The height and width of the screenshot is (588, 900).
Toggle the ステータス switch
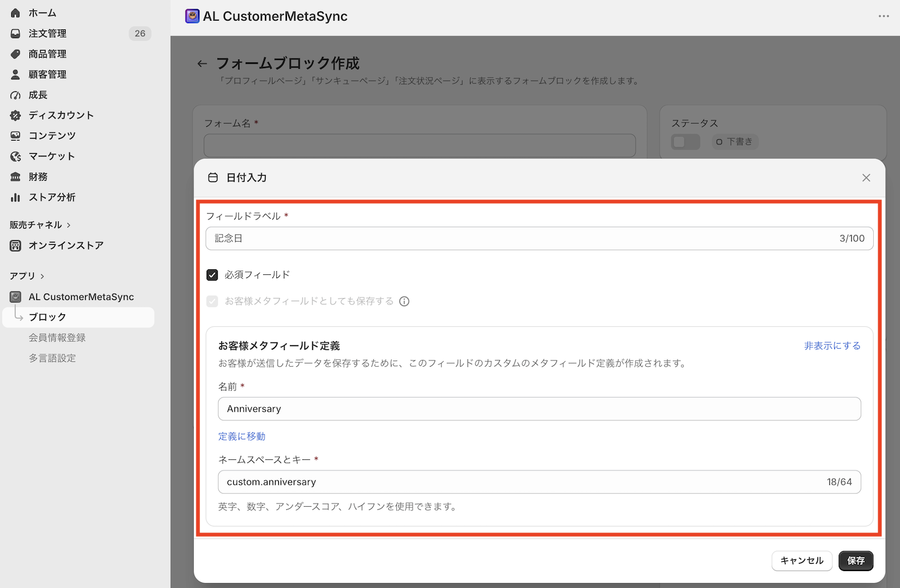686,142
